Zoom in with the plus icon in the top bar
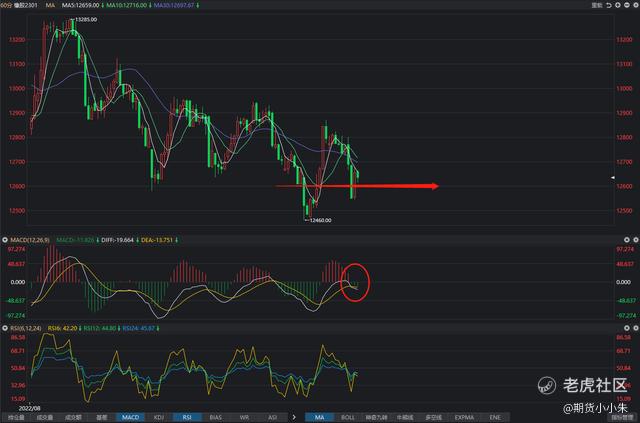Image resolution: width=640 pixels, height=423 pixels. tap(618, 5)
